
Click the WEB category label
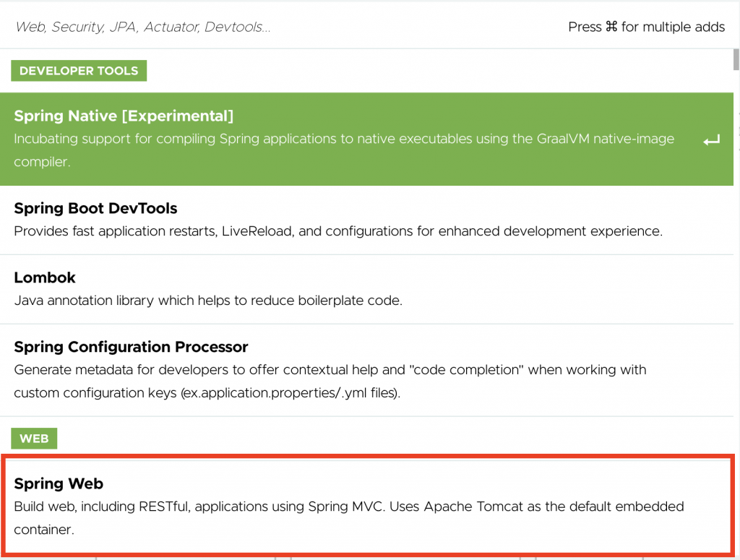tap(34, 439)
